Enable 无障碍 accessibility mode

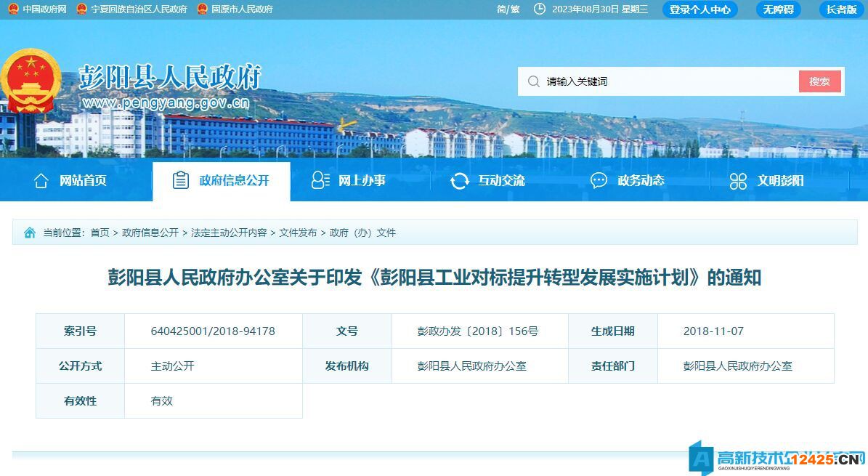(778, 9)
